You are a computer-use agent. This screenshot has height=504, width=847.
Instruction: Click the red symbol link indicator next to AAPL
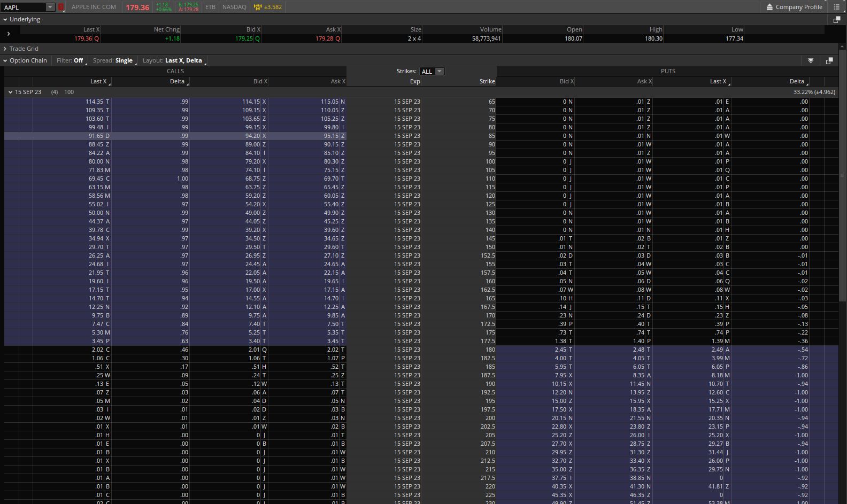[61, 7]
